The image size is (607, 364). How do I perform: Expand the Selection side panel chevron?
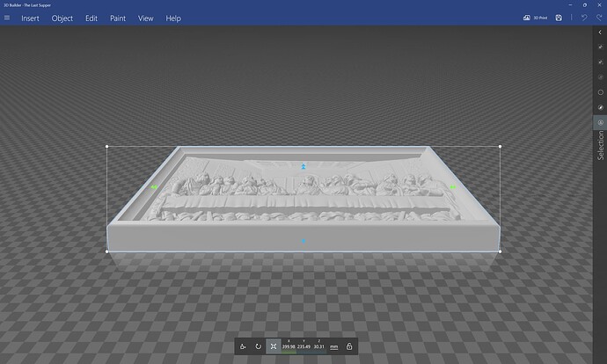600,33
